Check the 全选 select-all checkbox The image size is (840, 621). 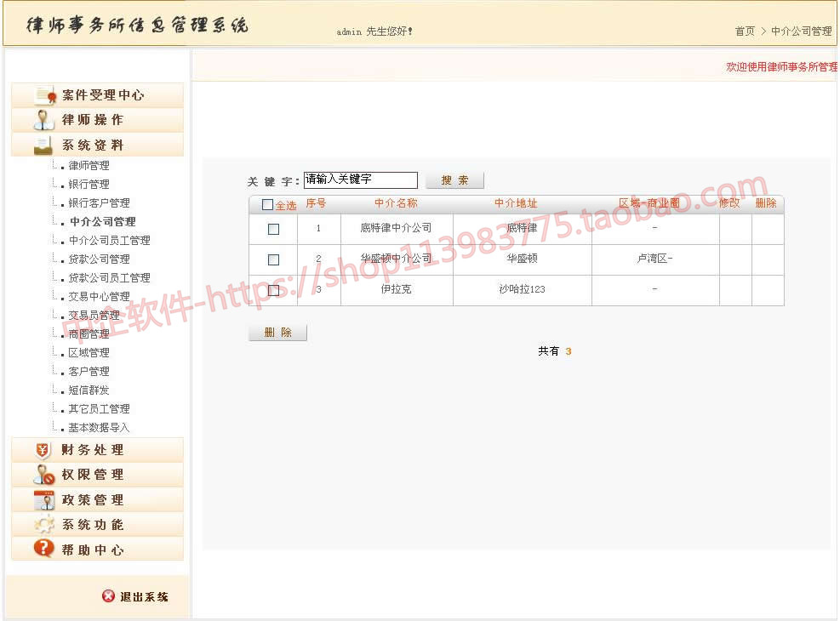tap(268, 205)
